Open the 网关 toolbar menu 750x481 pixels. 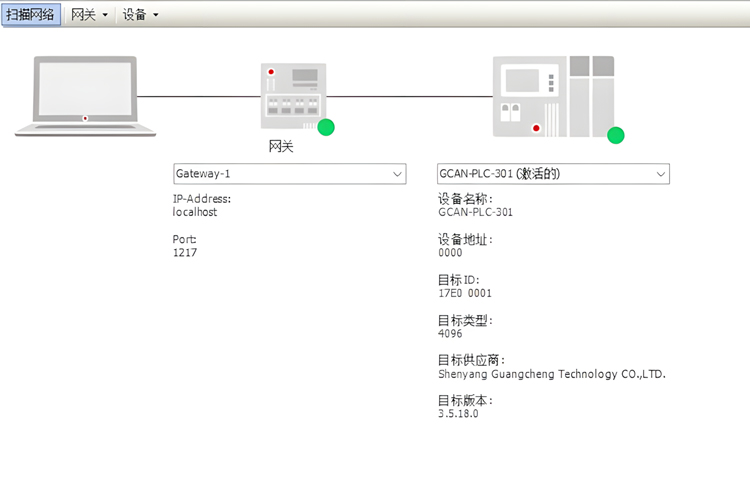tap(89, 15)
